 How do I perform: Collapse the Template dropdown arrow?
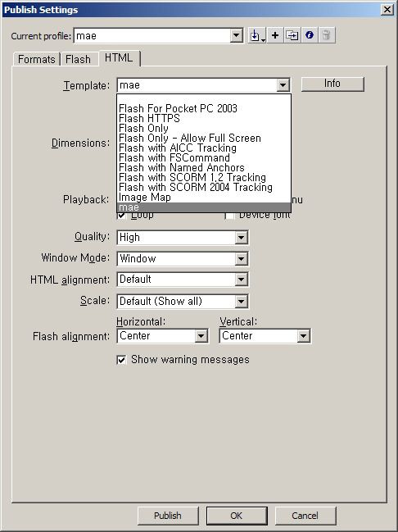pos(283,85)
